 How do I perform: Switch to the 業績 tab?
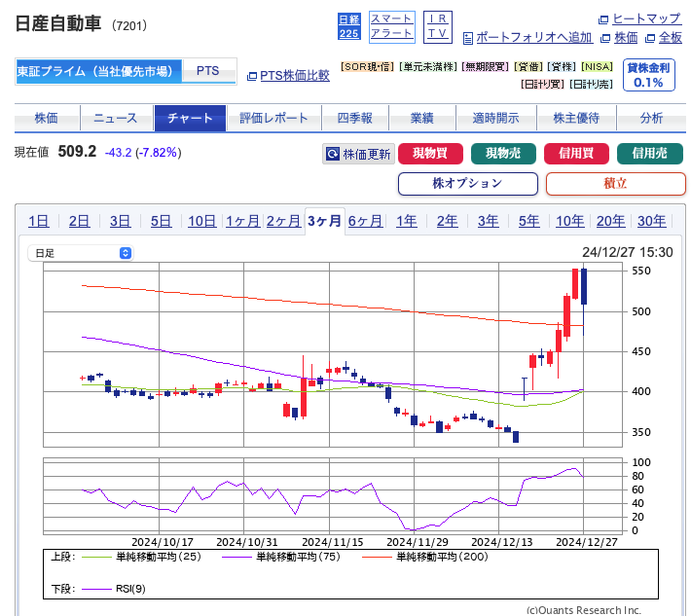coord(421,118)
